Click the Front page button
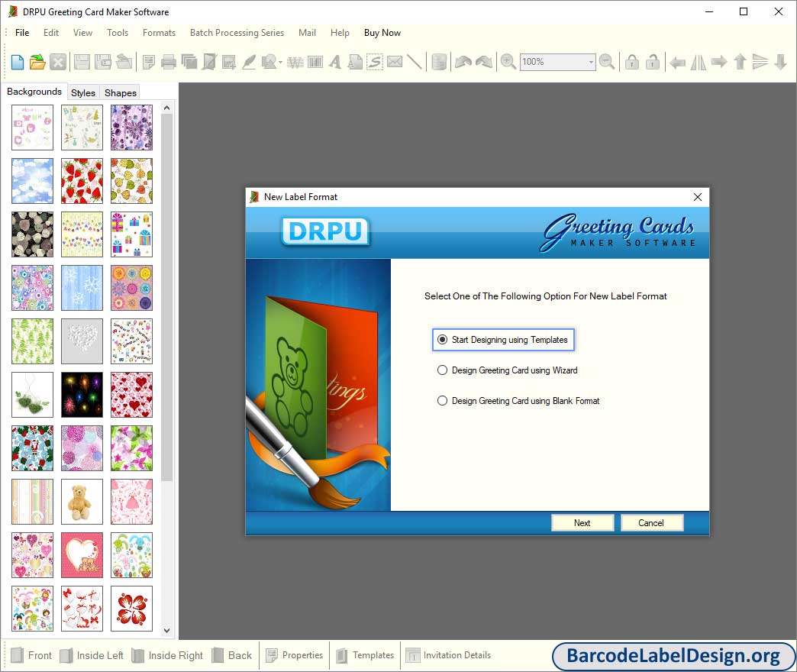The height and width of the screenshot is (672, 797). (31, 655)
